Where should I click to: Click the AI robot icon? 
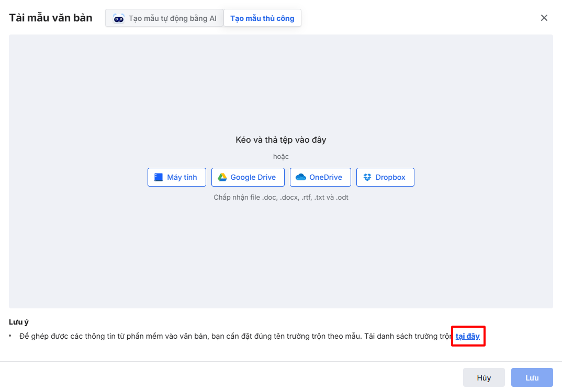point(119,18)
